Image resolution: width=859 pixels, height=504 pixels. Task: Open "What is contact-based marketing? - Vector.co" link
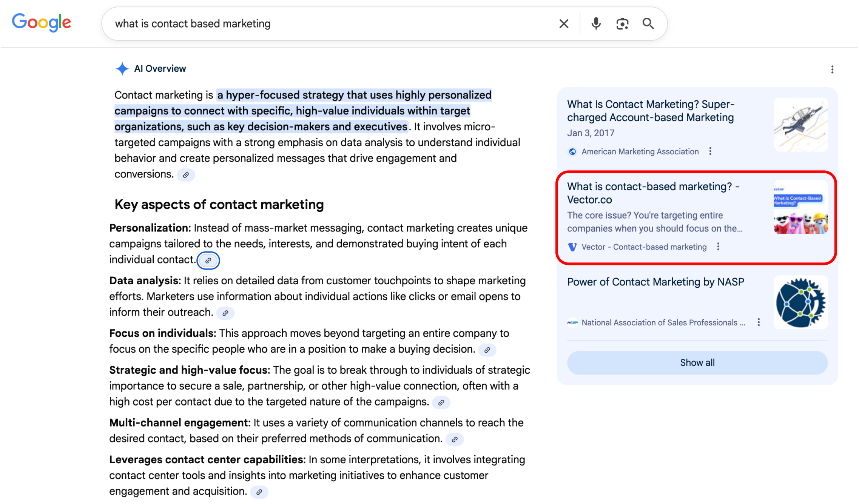pyautogui.click(x=653, y=193)
